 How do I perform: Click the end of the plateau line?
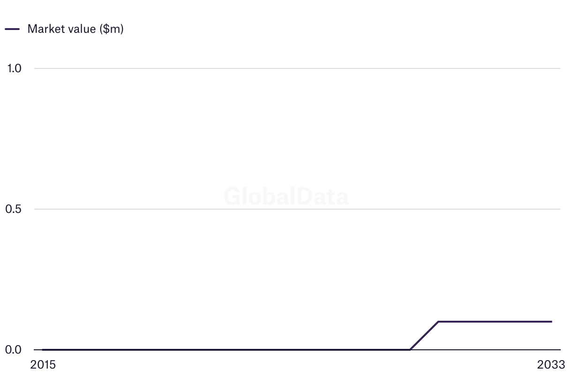(551, 322)
